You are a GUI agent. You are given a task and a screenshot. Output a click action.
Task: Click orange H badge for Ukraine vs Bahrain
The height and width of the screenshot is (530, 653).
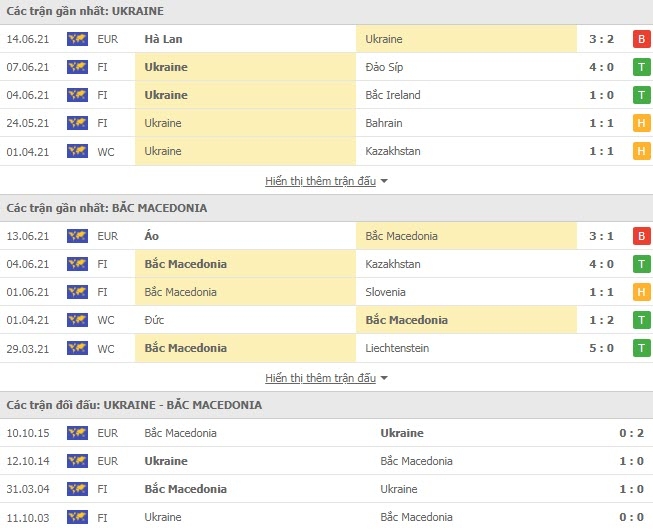click(641, 123)
